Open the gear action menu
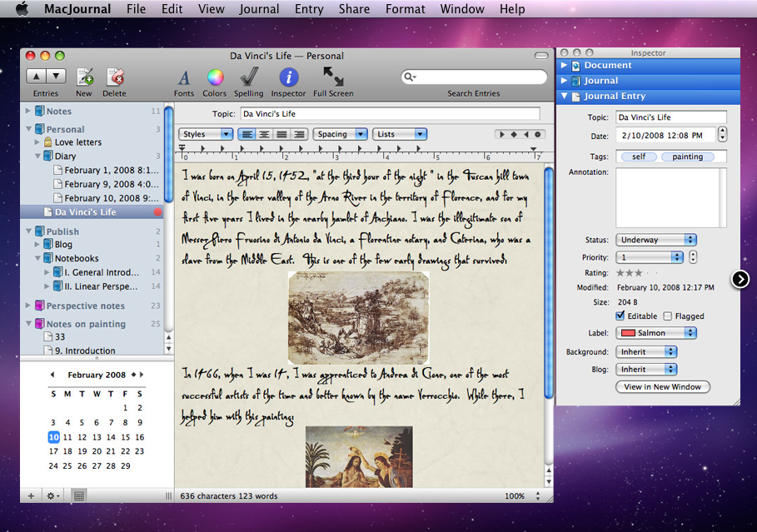757x532 pixels. 52,496
